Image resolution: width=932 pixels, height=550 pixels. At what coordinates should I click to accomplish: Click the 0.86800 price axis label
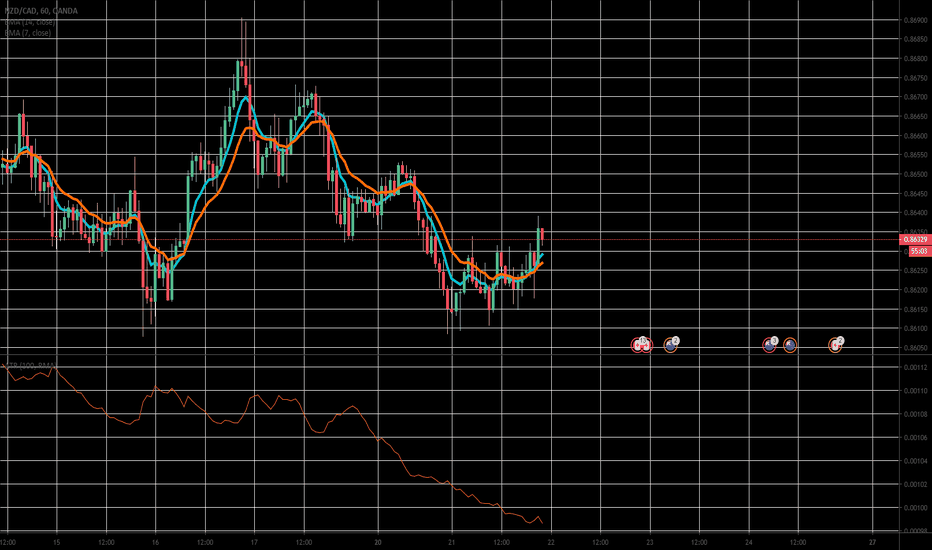pyautogui.click(x=915, y=59)
